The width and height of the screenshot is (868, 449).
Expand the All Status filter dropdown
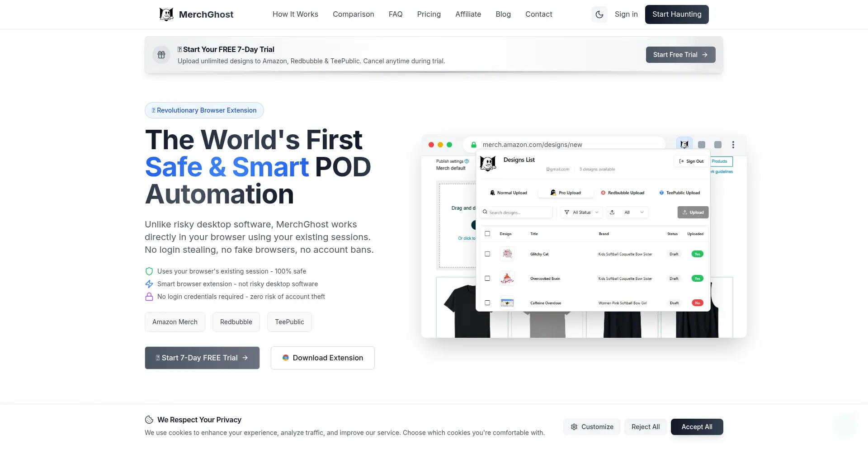[x=581, y=213]
